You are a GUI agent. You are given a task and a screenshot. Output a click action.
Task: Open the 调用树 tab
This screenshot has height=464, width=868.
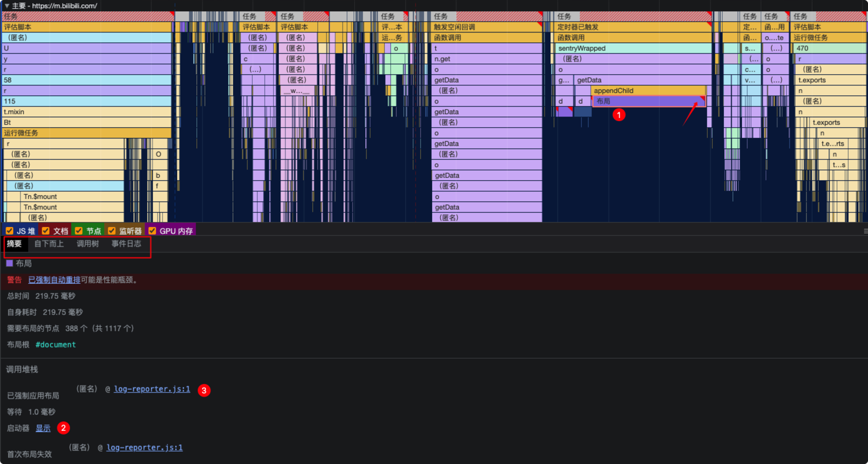88,244
